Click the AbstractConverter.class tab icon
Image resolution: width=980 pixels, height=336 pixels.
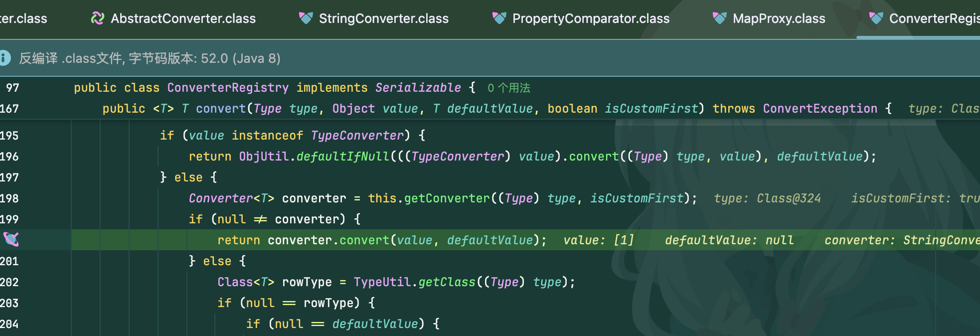pyautogui.click(x=98, y=18)
